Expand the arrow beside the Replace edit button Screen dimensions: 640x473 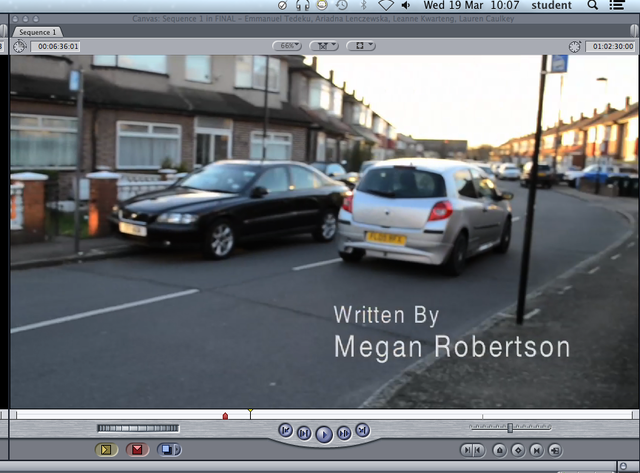[x=178, y=450]
